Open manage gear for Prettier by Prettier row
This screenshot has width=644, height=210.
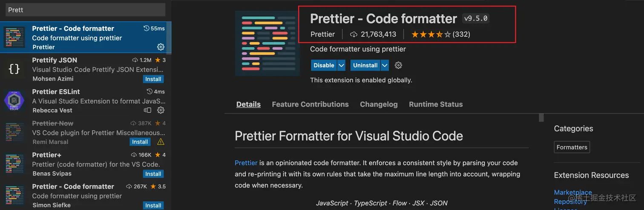point(161,47)
